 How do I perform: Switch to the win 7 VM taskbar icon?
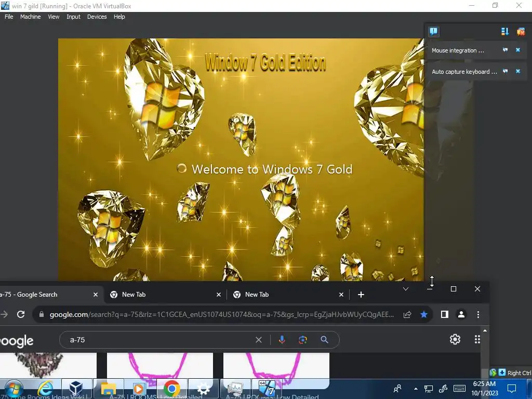pos(267,389)
